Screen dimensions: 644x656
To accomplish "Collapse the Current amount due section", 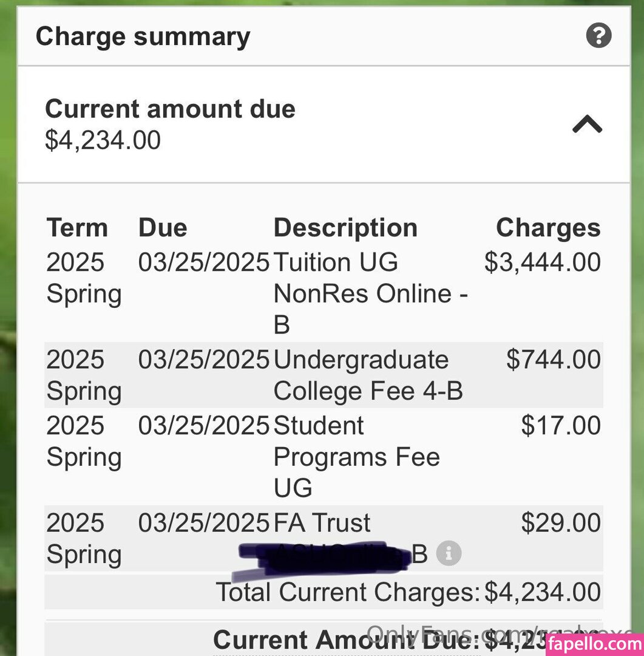I will pos(587,125).
